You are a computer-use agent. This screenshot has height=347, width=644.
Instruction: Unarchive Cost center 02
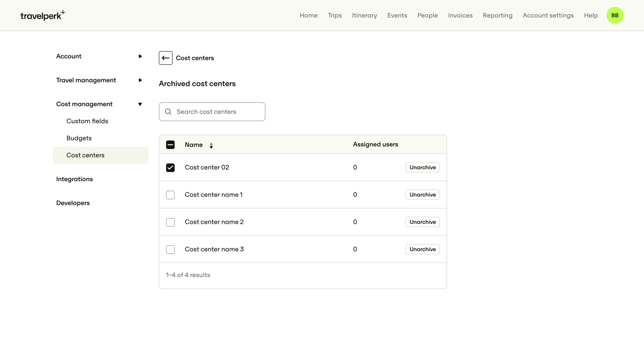coord(423,168)
